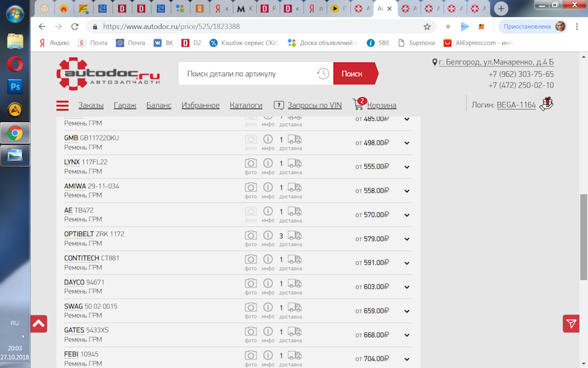Open the Приостановлена profile button

click(533, 26)
